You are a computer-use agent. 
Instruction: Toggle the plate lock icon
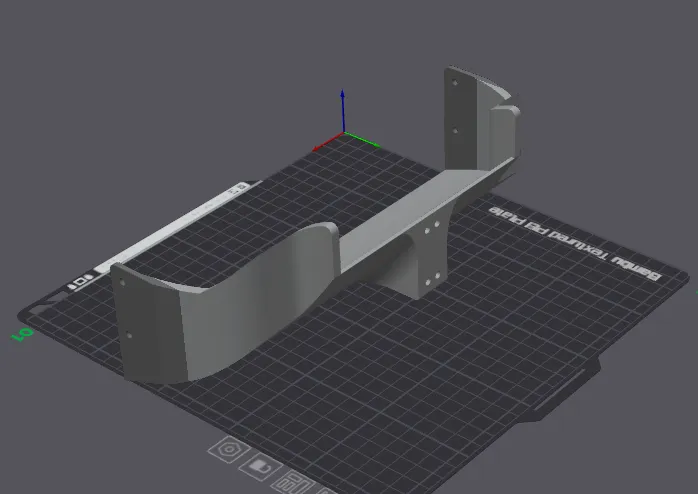point(260,467)
